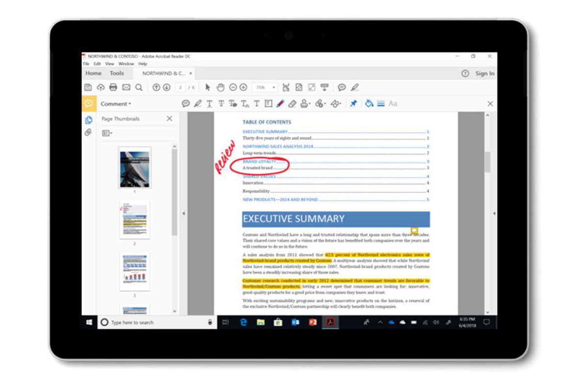Expand the Comment tool dropdown
The height and width of the screenshot is (392, 588).
116,104
